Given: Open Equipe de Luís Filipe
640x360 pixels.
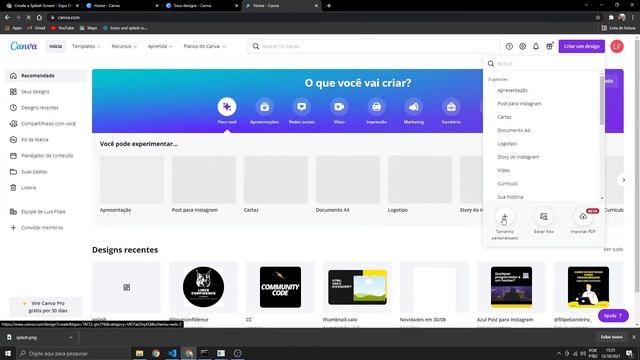Looking at the screenshot, I should (46, 211).
